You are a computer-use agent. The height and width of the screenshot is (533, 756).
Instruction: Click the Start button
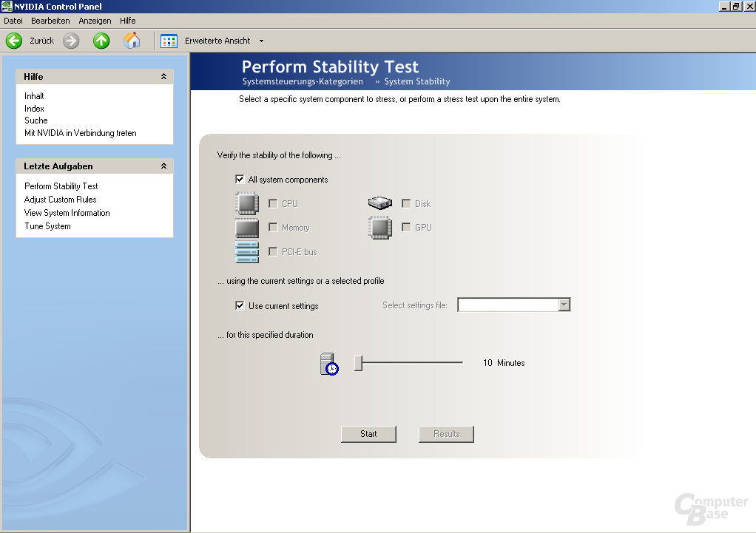click(368, 434)
